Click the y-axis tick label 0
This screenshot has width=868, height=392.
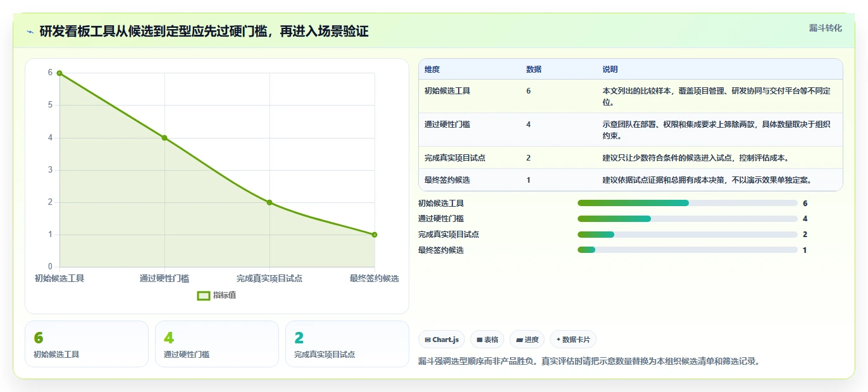[50, 267]
